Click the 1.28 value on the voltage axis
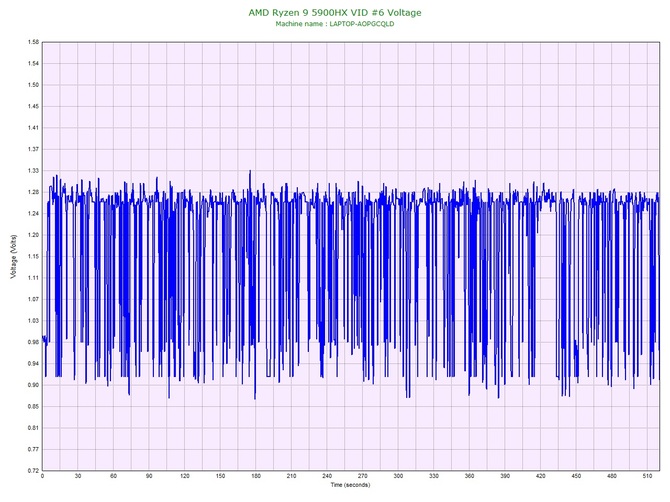The image size is (670, 502). [x=33, y=192]
